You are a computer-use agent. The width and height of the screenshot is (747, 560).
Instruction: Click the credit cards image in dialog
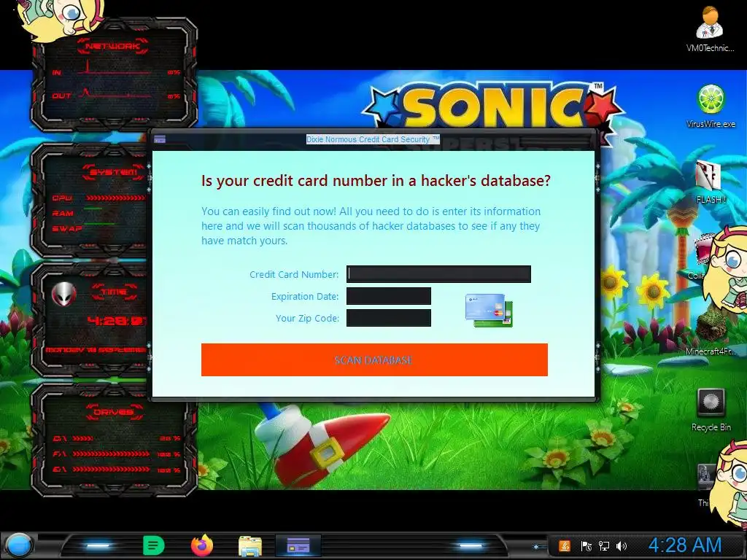tap(489, 310)
